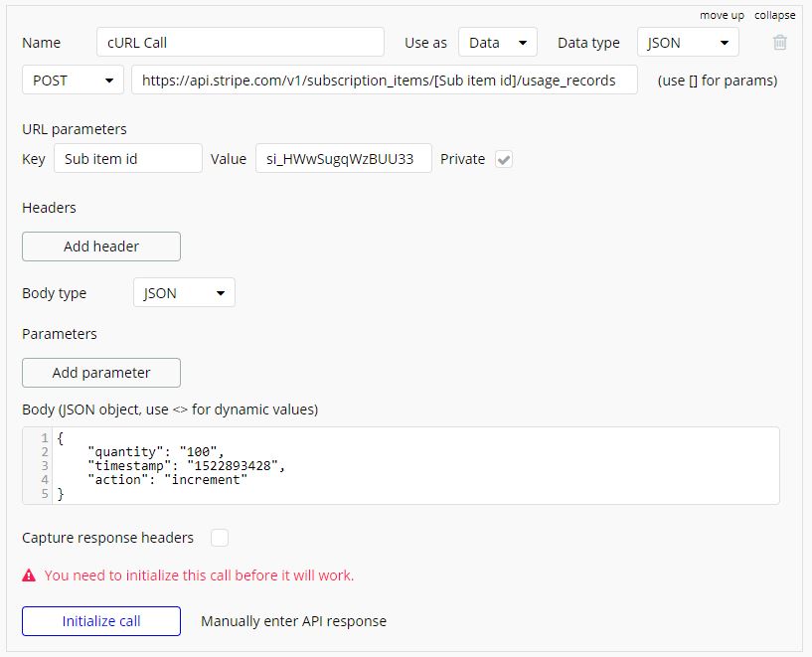812x657 pixels.
Task: Open the Data type JSON dropdown
Action: [x=688, y=43]
